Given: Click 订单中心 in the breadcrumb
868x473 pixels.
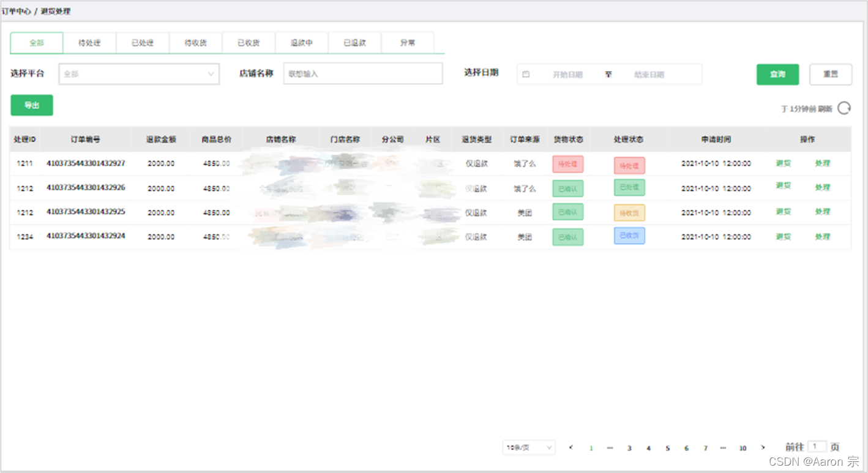Looking at the screenshot, I should click(x=17, y=12).
